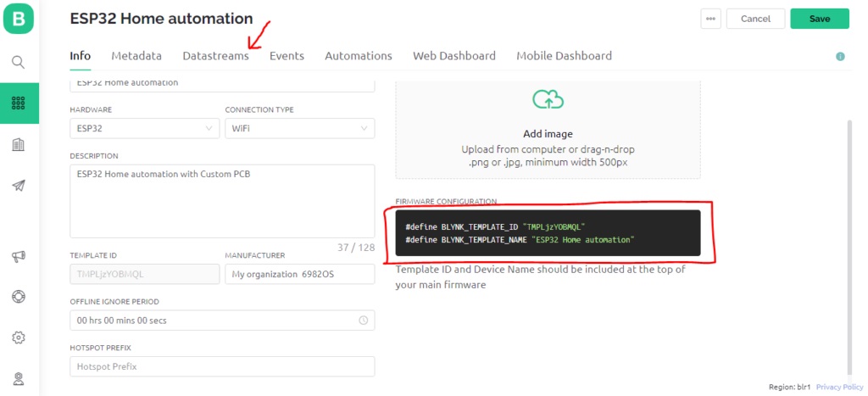Viewport: 868px width, 396px height.
Task: Open the three-dot more options button
Action: tap(711, 19)
